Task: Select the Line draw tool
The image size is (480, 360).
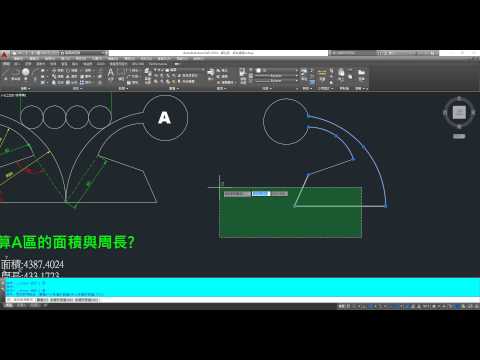Action: [x=6, y=73]
